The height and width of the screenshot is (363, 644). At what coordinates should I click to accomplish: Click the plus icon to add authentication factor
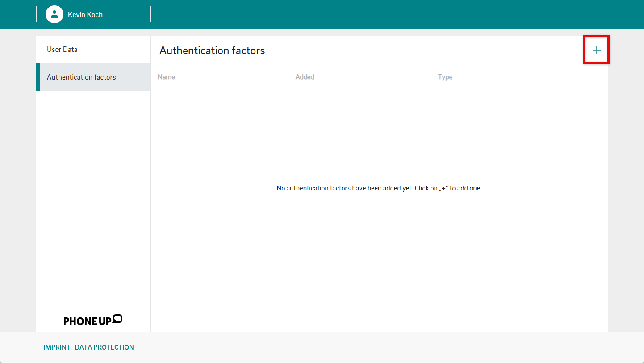point(596,50)
